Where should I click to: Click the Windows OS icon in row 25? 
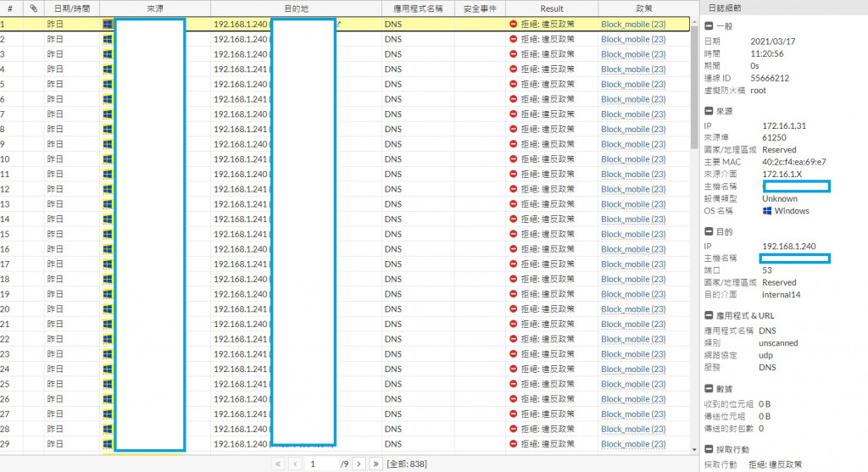point(108,384)
